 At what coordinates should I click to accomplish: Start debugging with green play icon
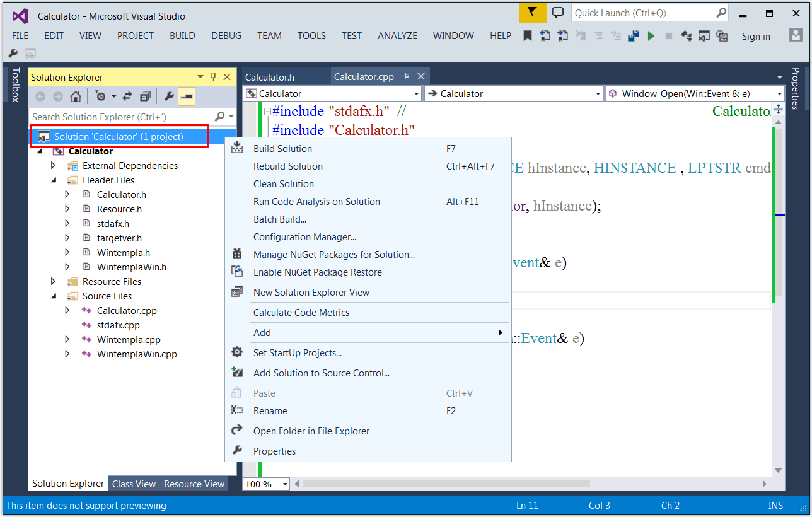tap(651, 36)
